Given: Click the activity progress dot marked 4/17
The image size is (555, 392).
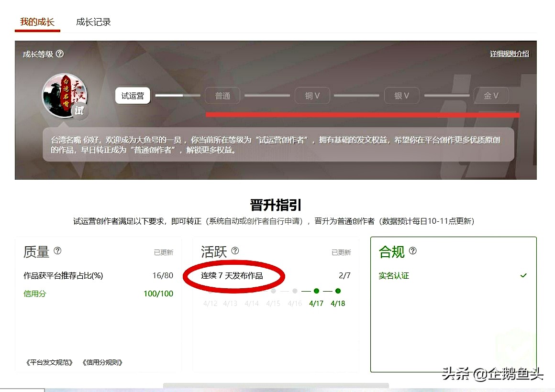Looking at the screenshot, I should tap(316, 291).
